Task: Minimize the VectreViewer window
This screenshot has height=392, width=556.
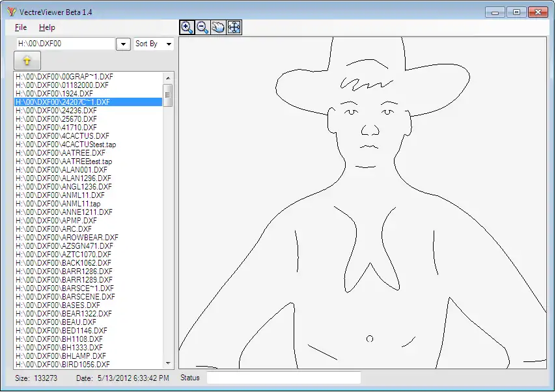Action: click(x=495, y=12)
